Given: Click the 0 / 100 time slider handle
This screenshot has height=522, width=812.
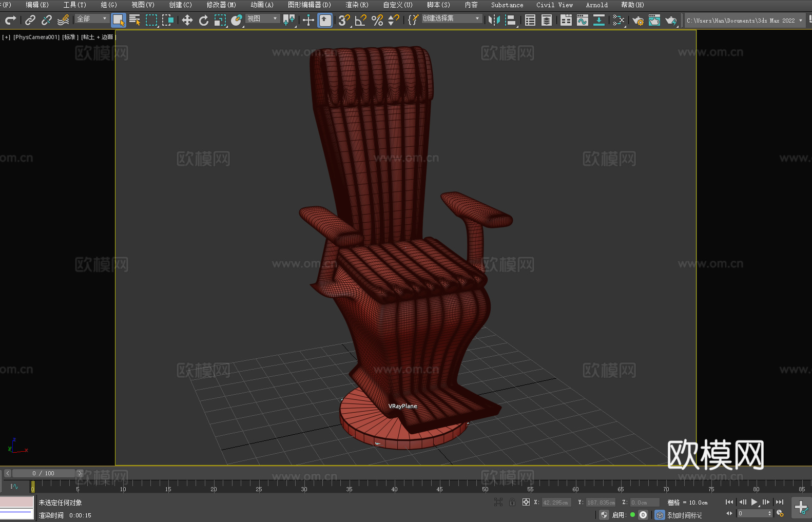Looking at the screenshot, I should (x=44, y=473).
